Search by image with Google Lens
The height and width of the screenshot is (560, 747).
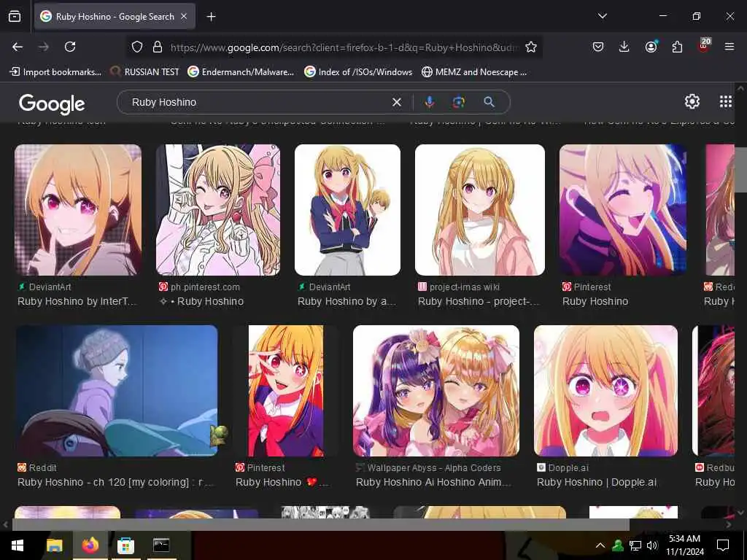458,102
